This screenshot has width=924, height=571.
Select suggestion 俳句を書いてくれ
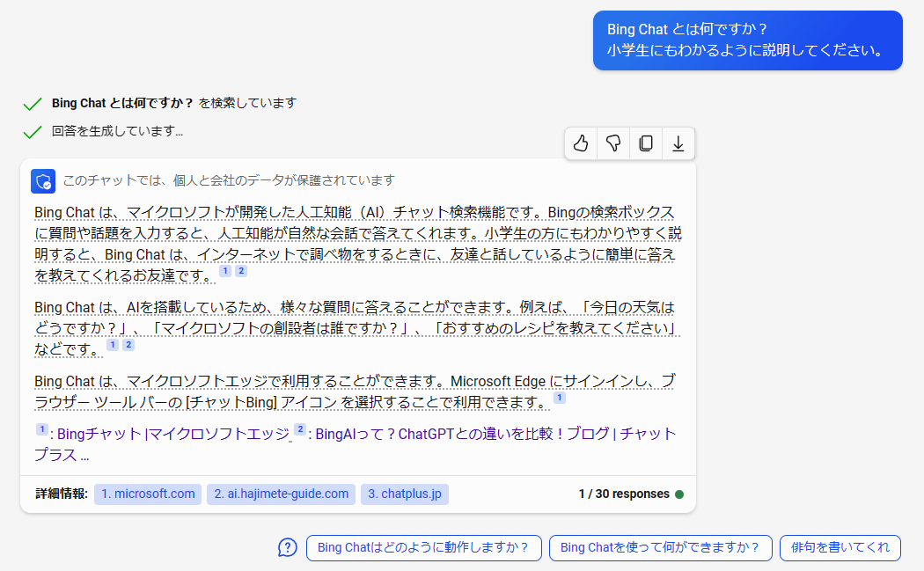840,547
